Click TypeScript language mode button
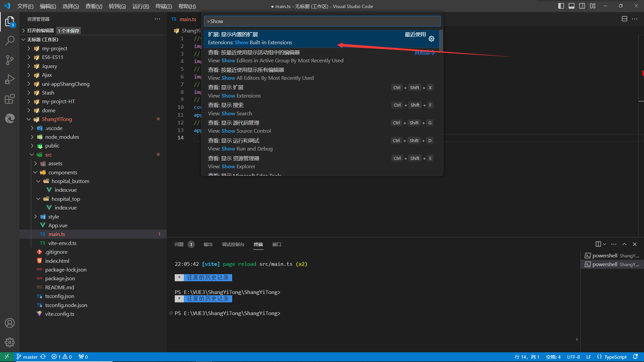644x362 pixels. click(x=615, y=357)
